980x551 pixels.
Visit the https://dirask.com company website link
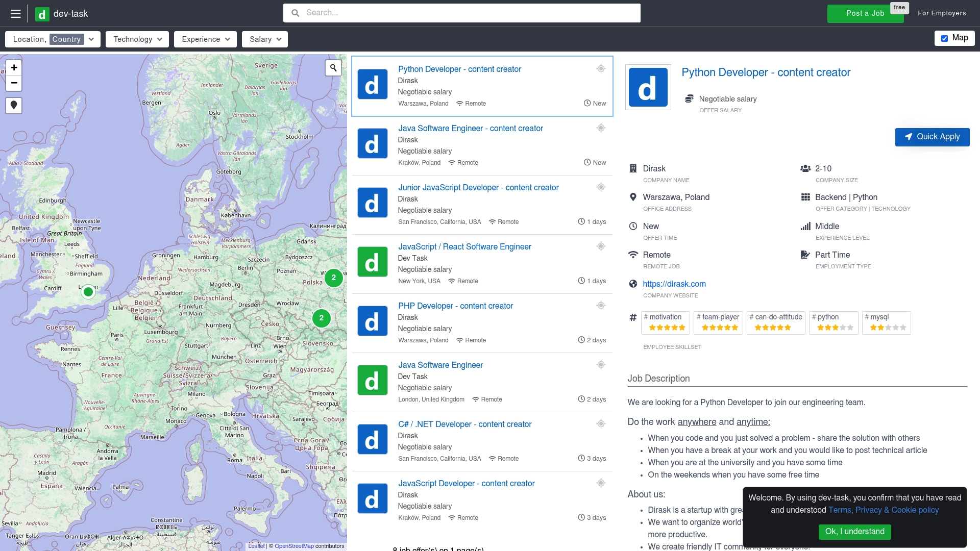pyautogui.click(x=674, y=284)
